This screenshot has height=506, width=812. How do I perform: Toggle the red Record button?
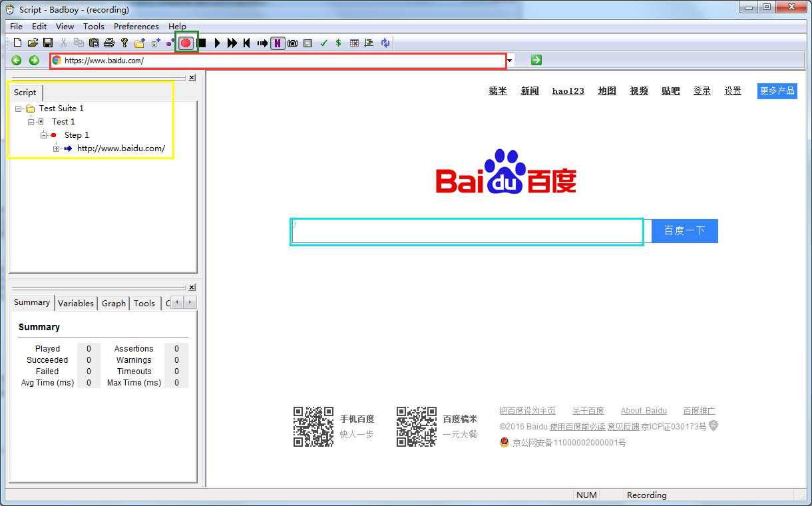click(x=186, y=43)
